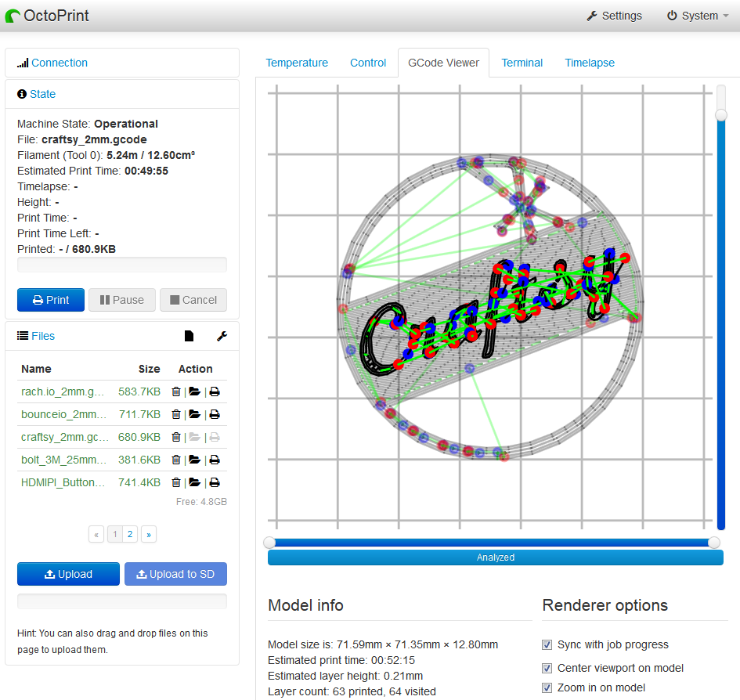Load HDMIPI_Button file using folder icon
The width and height of the screenshot is (740, 700).
tap(194, 482)
